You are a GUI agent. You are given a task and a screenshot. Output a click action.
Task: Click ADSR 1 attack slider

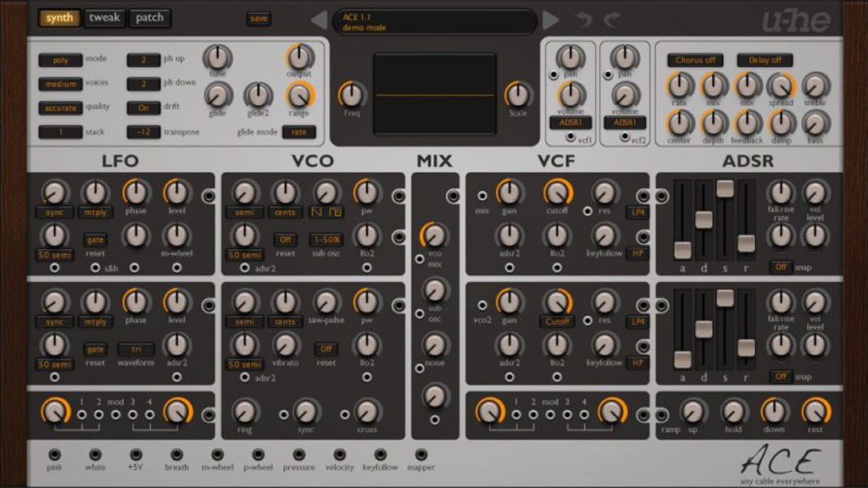(x=682, y=250)
